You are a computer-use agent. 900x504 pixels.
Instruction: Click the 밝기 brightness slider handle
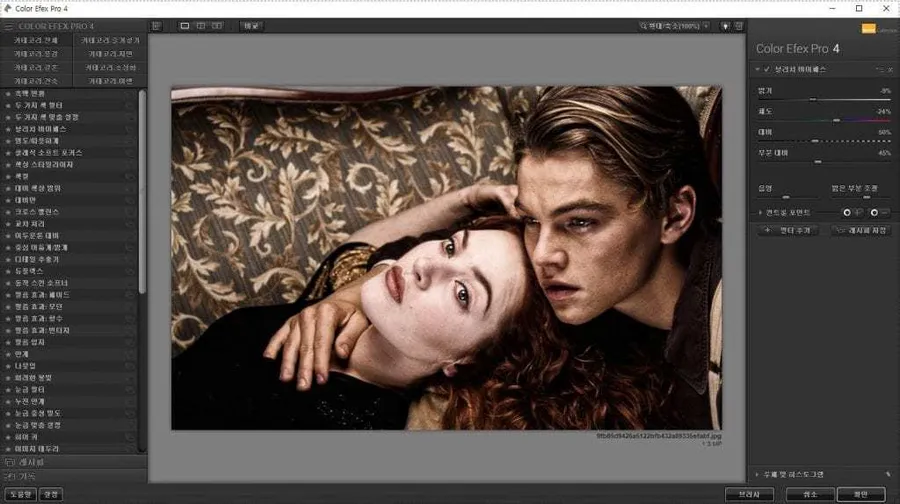813,99
